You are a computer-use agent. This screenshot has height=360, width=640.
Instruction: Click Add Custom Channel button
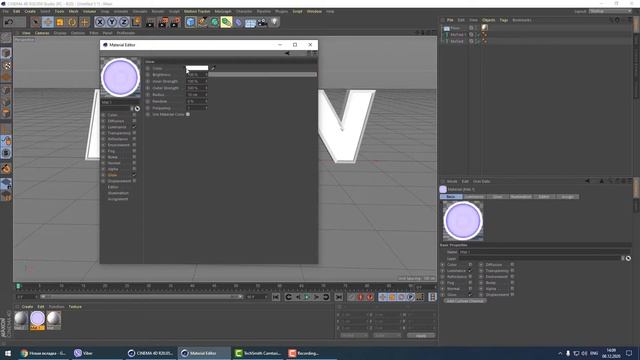coord(465,301)
